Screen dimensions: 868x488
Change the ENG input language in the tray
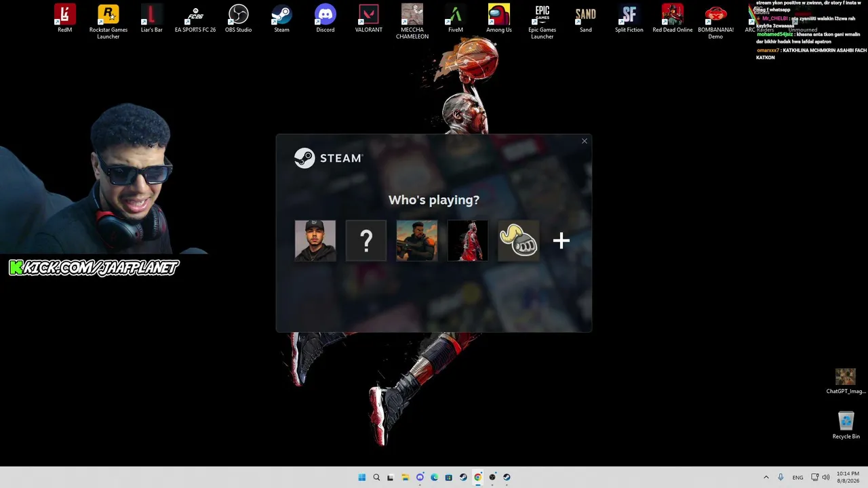coord(798,477)
